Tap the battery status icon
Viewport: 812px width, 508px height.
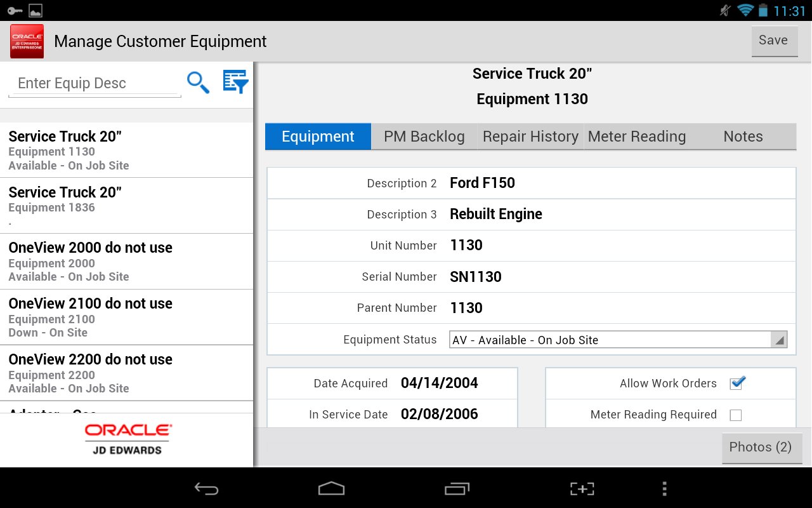(x=763, y=10)
